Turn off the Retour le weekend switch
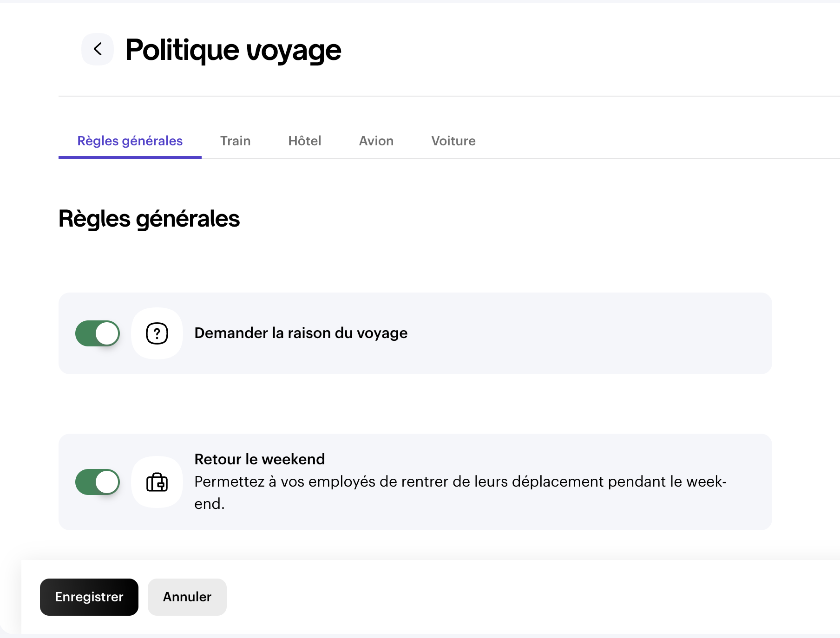The image size is (840, 638). pyautogui.click(x=98, y=482)
